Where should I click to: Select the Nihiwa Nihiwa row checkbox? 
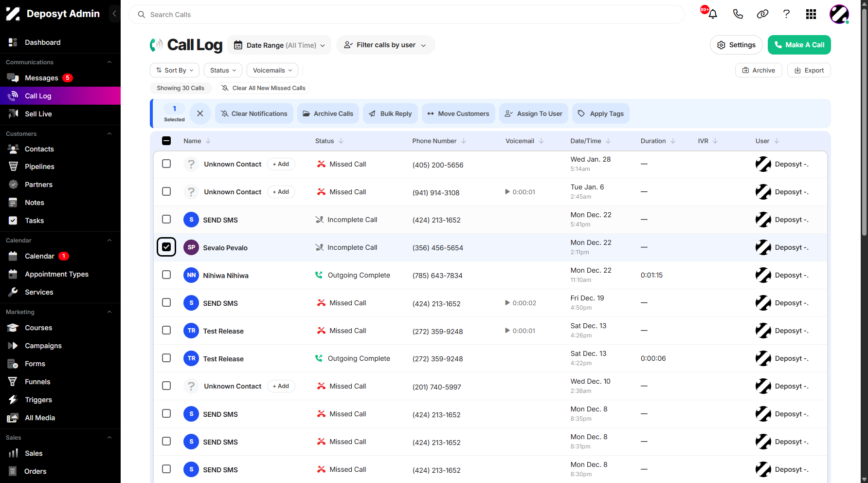(166, 275)
